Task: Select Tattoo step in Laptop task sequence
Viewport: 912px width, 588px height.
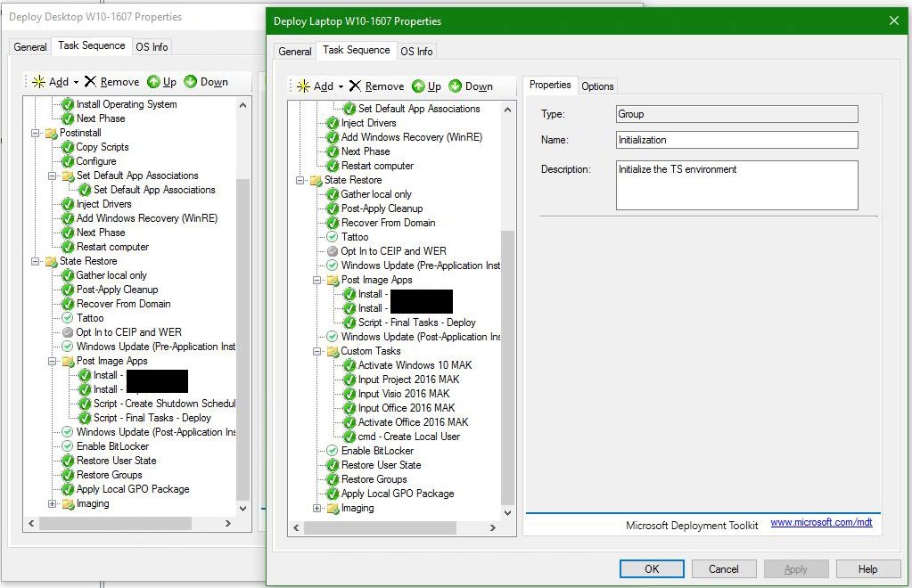Action: (x=354, y=237)
